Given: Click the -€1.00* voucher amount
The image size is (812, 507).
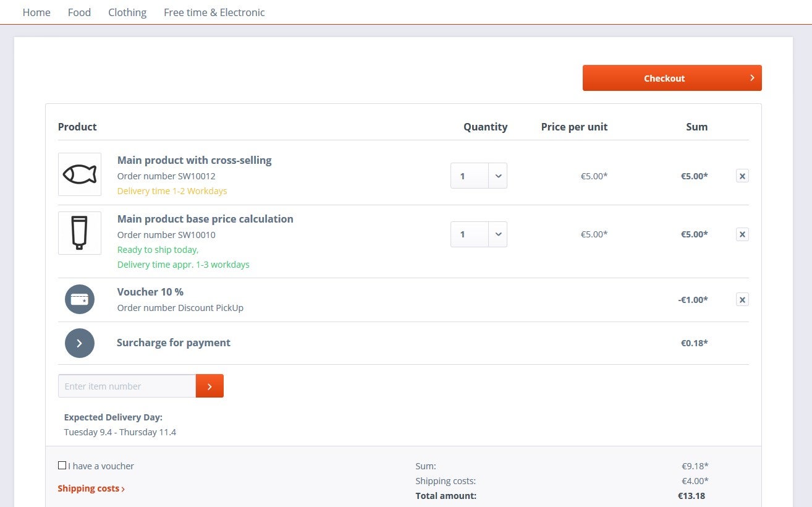Looking at the screenshot, I should 693,300.
